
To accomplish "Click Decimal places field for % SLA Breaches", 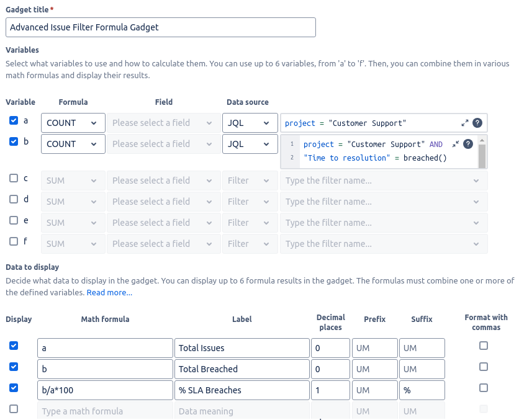I will coord(330,390).
